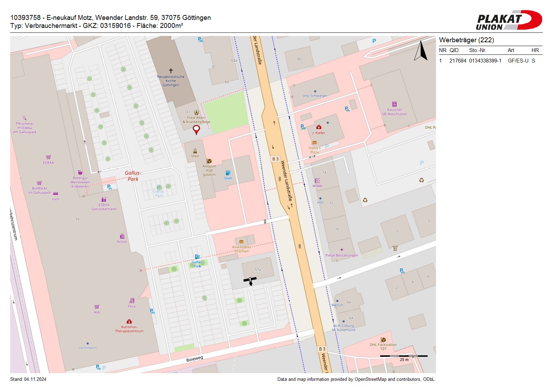The height and width of the screenshot is (392, 554).
Task: Click the Aldi shopping cart icon
Action: [97, 307]
